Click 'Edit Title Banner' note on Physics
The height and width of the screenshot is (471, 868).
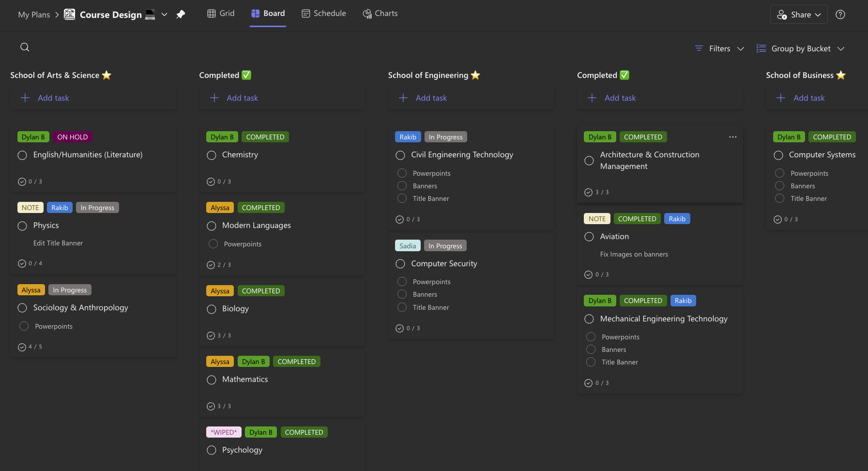coord(58,243)
